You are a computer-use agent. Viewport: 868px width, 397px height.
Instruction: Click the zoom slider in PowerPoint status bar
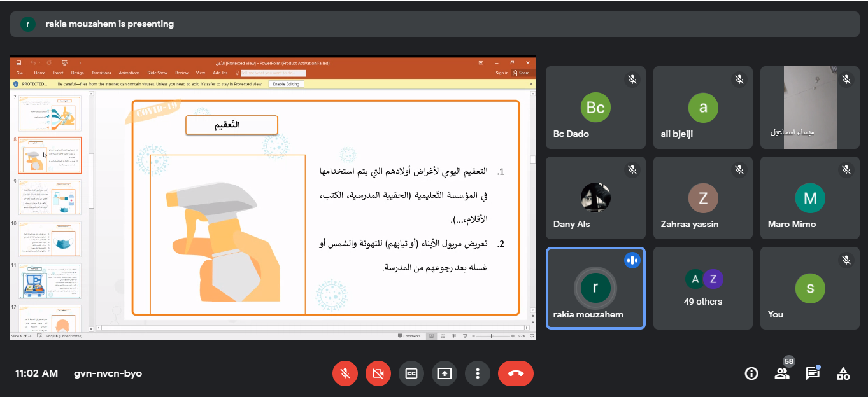491,335
